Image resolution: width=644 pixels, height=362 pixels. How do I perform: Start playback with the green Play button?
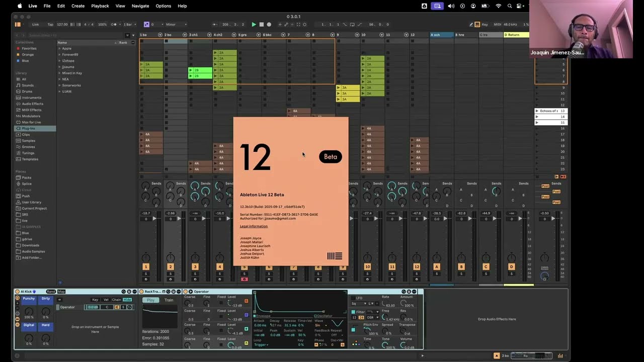254,24
